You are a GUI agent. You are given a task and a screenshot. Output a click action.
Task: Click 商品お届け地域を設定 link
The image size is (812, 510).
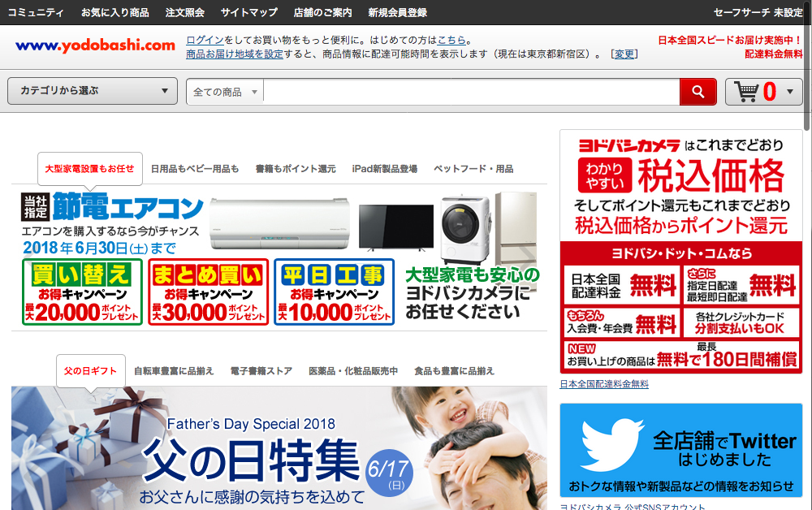point(235,54)
